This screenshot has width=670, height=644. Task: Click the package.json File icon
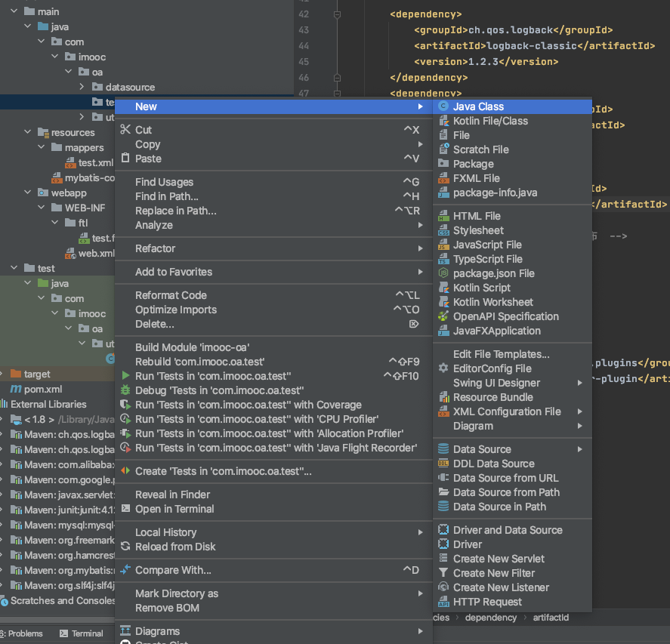coord(443,273)
